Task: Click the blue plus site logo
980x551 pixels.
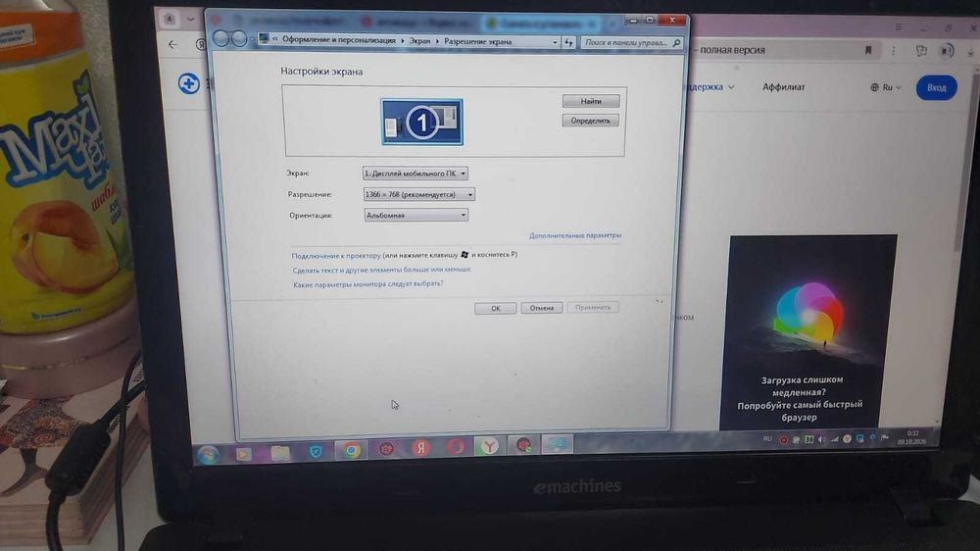Action: coord(188,83)
